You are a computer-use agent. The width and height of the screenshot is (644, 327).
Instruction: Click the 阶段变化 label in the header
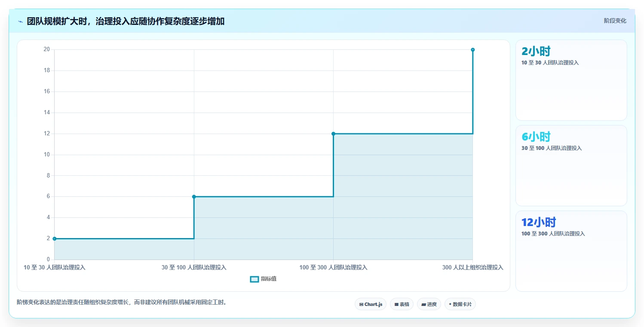(615, 21)
